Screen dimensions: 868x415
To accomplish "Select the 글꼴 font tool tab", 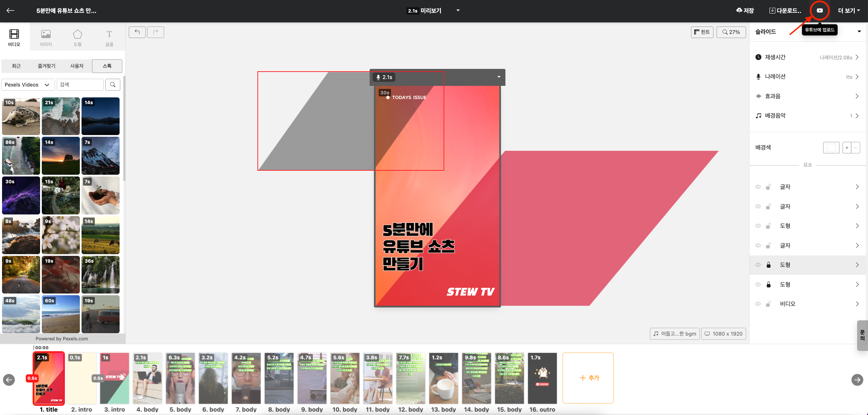I will point(109,37).
